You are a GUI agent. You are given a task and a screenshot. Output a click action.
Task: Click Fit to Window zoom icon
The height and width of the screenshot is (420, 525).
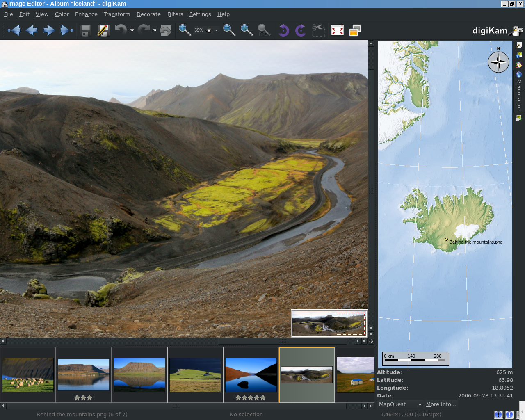pyautogui.click(x=247, y=30)
